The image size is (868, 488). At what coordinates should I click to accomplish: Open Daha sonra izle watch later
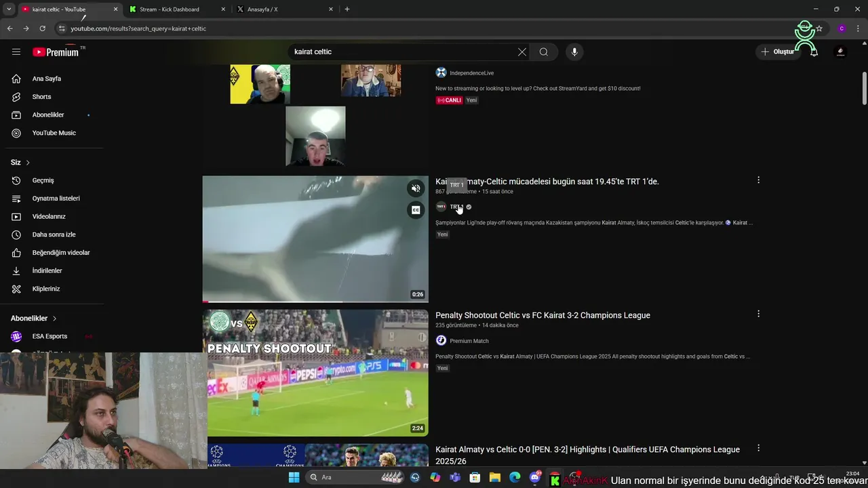(x=53, y=235)
